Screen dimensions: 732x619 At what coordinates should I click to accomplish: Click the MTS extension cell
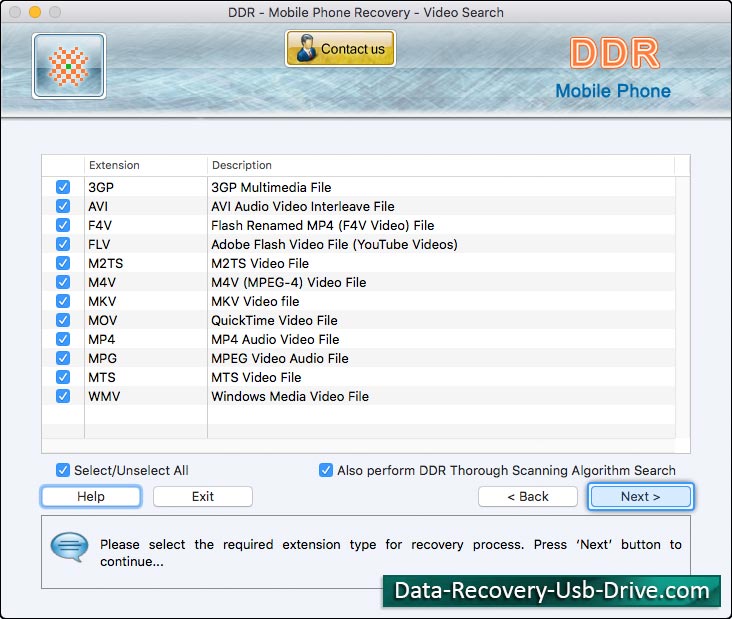146,377
